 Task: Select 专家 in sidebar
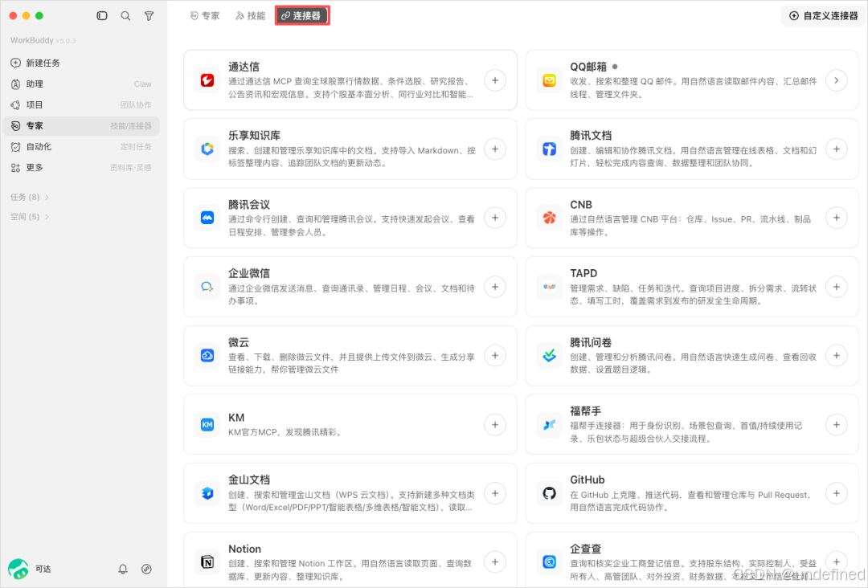coord(81,125)
